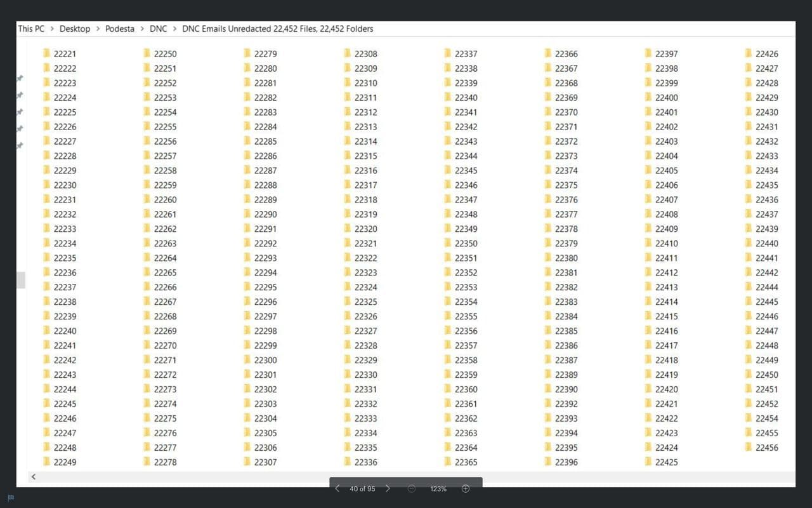The width and height of the screenshot is (812, 508).
Task: Zoom in with the plus magnifier icon
Action: pyautogui.click(x=466, y=489)
